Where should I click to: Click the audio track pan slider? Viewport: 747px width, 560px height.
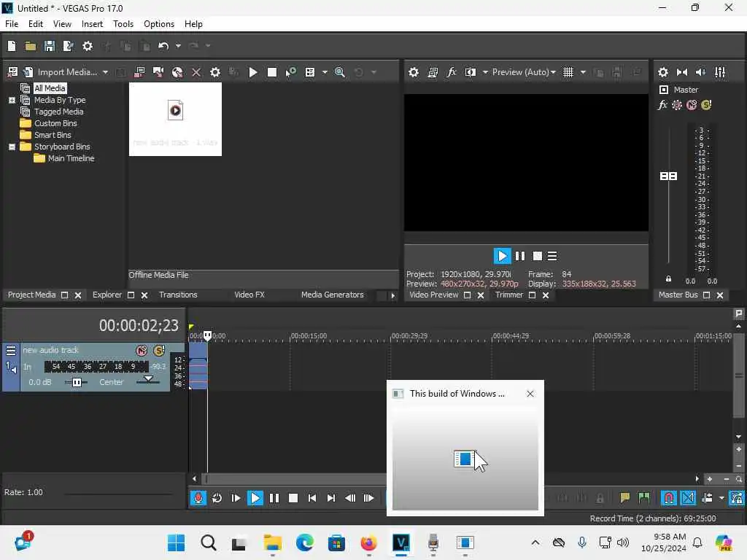pos(148,379)
